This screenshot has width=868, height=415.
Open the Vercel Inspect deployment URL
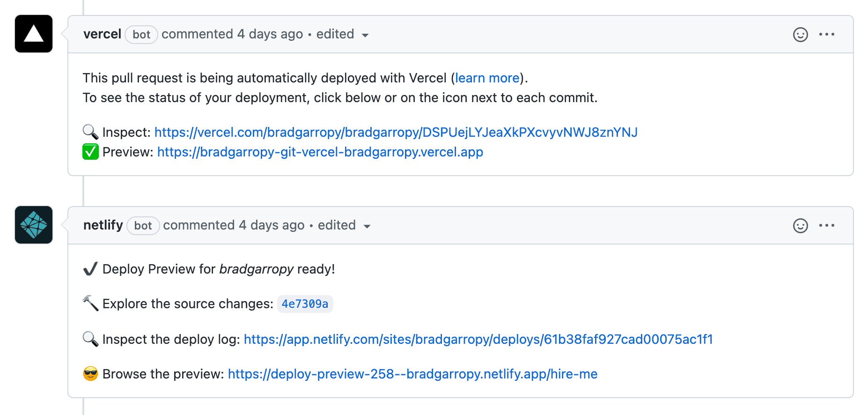click(x=396, y=133)
